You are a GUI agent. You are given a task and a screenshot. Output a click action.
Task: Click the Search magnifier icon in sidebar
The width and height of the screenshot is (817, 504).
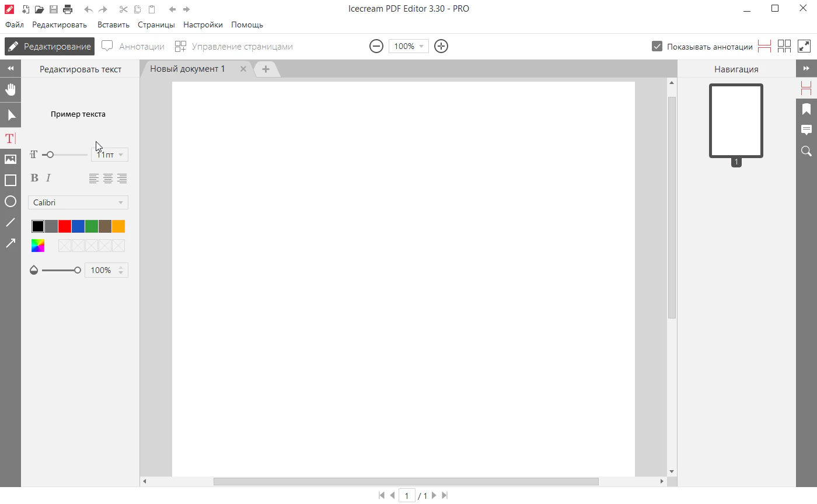(806, 151)
